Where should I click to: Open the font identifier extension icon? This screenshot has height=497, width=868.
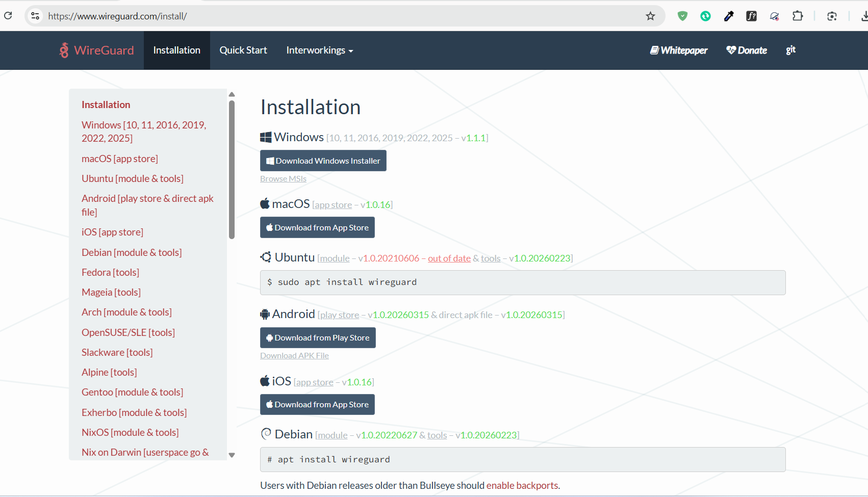point(751,16)
